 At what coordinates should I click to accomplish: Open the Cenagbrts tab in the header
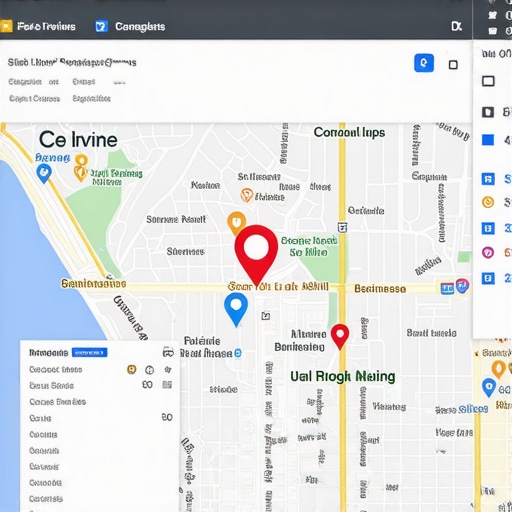(140, 27)
